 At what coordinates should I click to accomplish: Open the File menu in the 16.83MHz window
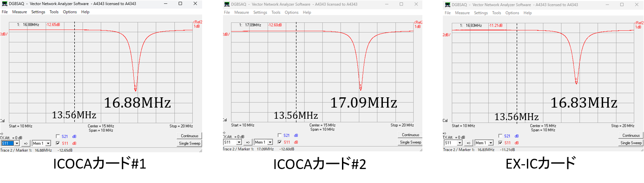click(x=448, y=13)
